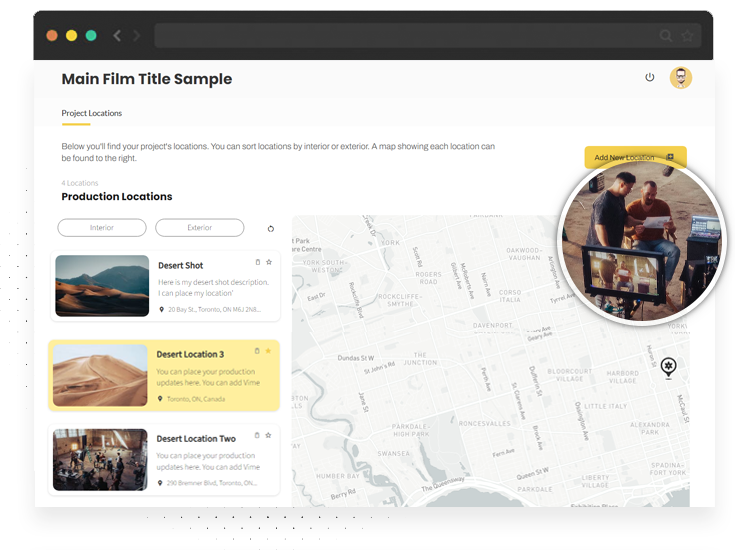Go forward with browser forward arrow

(136, 36)
